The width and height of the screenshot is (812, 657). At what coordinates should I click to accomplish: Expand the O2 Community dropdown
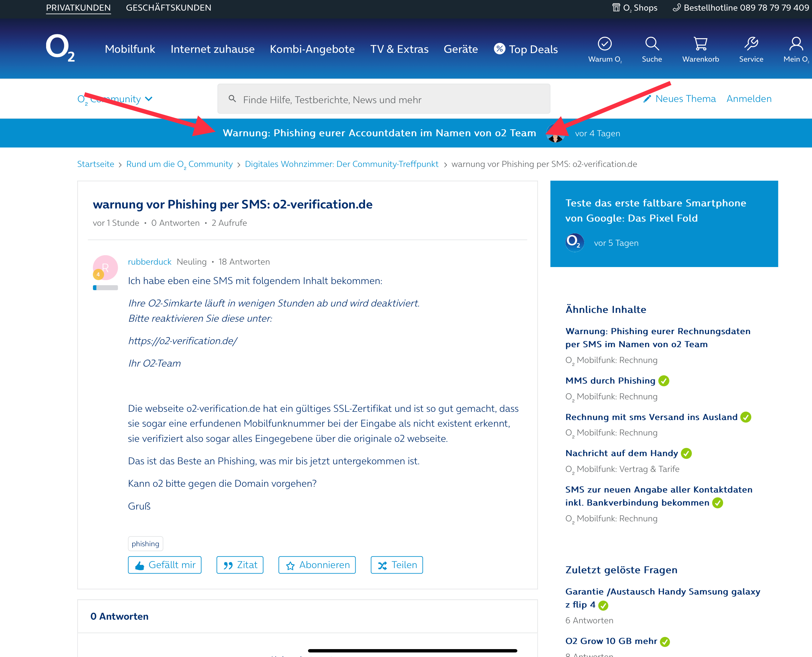tap(115, 99)
